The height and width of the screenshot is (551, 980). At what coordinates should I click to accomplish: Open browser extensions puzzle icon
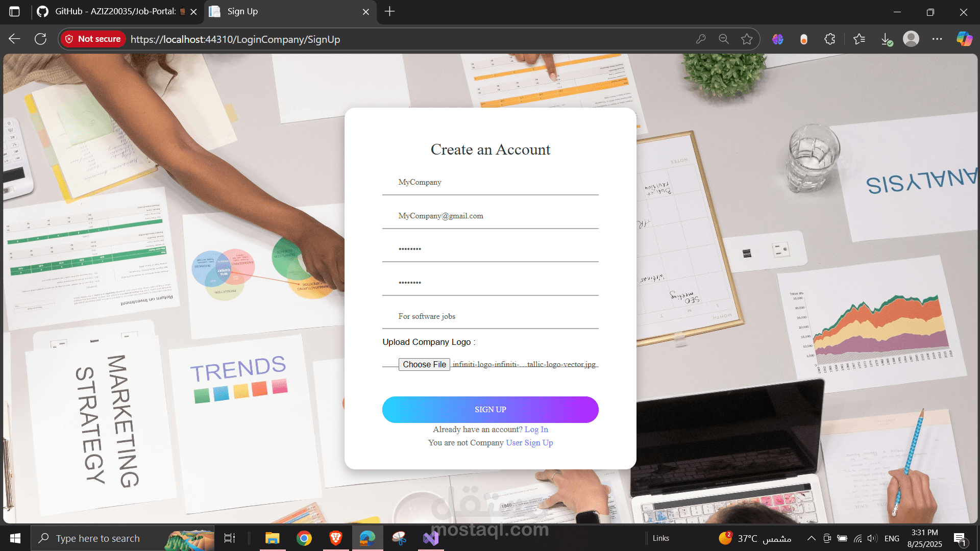click(x=830, y=39)
